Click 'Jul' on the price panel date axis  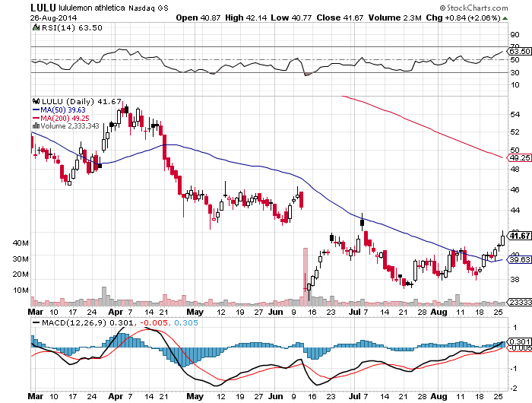[355, 312]
